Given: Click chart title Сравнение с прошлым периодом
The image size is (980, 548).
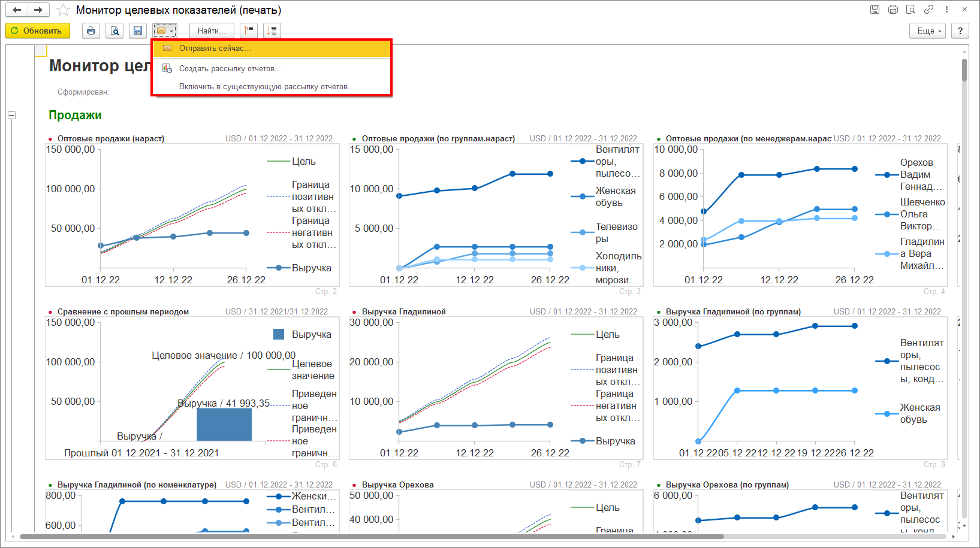Looking at the screenshot, I should pos(123,311).
